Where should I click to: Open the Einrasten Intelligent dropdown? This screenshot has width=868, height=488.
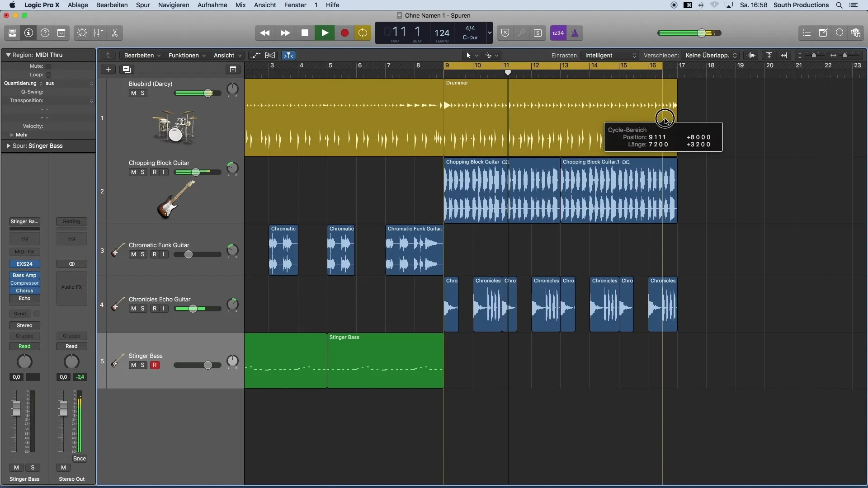[609, 55]
